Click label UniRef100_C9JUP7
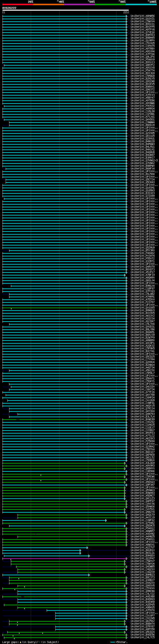The width and height of the screenshot is (159, 644). 142,616
